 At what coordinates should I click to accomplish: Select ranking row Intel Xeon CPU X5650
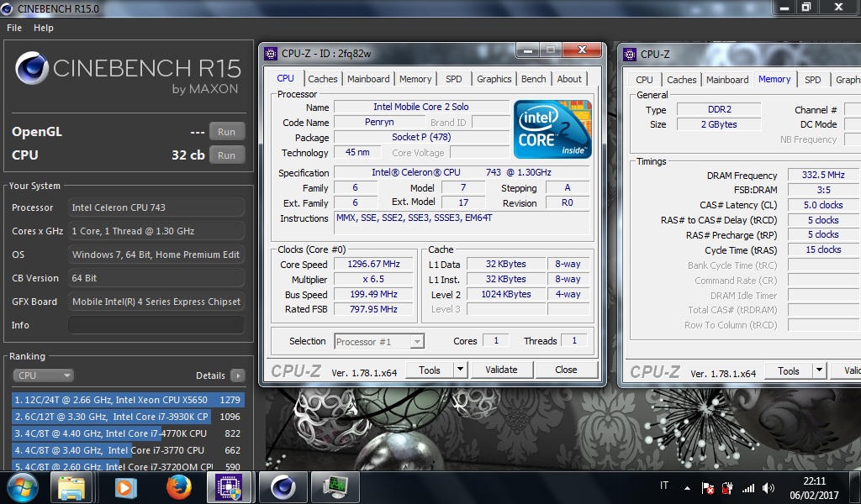coord(128,400)
